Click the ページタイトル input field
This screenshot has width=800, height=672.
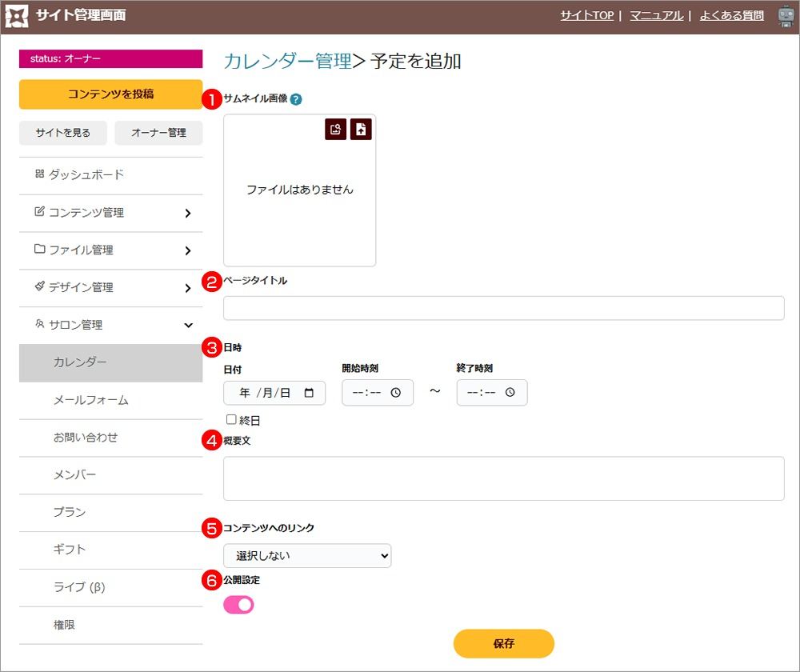[x=503, y=308]
